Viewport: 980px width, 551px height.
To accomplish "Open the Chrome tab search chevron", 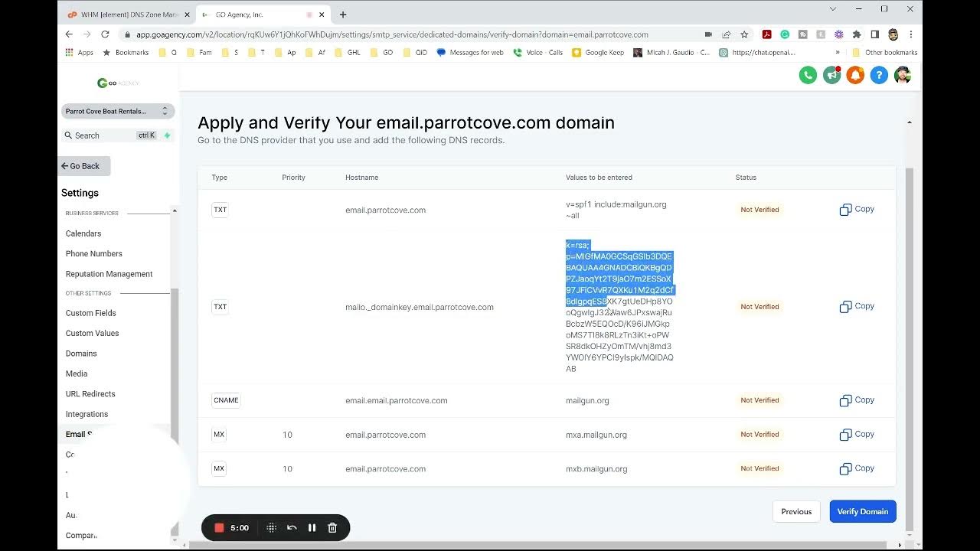I will (x=833, y=9).
